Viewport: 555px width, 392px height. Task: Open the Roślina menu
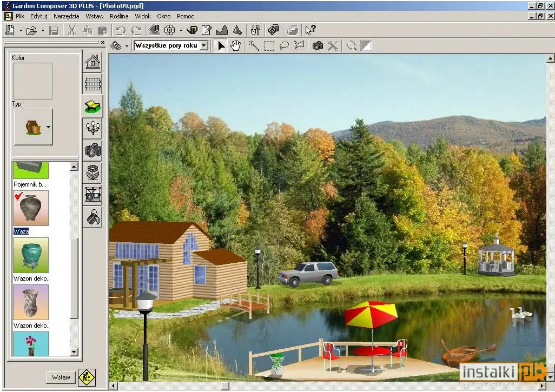click(119, 16)
